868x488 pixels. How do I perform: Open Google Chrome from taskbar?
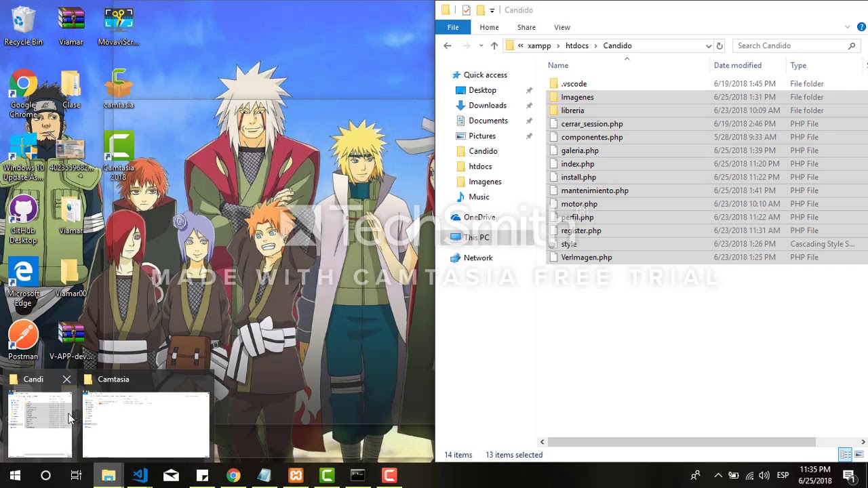[x=233, y=475]
